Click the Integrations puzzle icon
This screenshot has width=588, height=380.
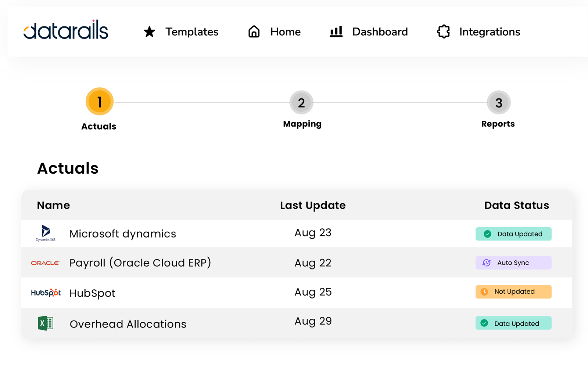click(x=444, y=32)
